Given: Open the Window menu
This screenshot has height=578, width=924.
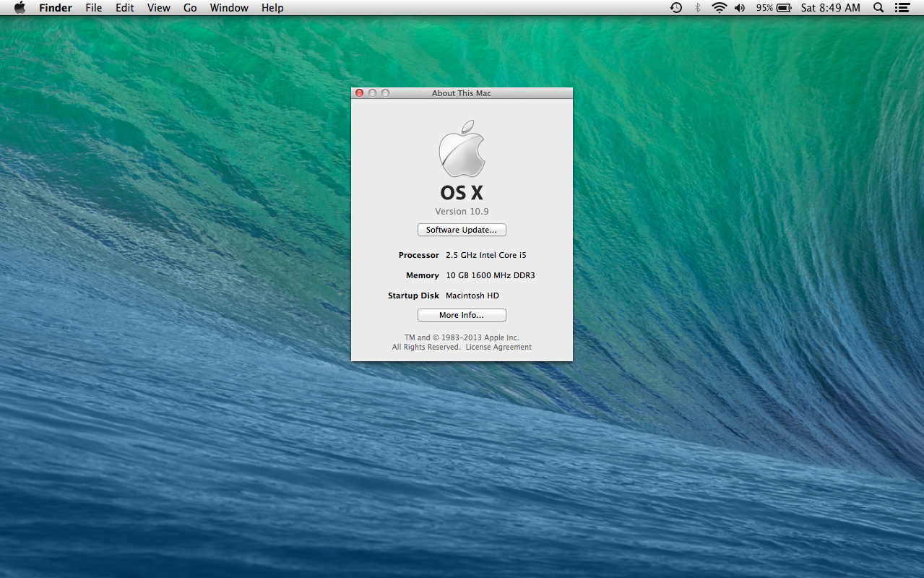Looking at the screenshot, I should coord(229,8).
